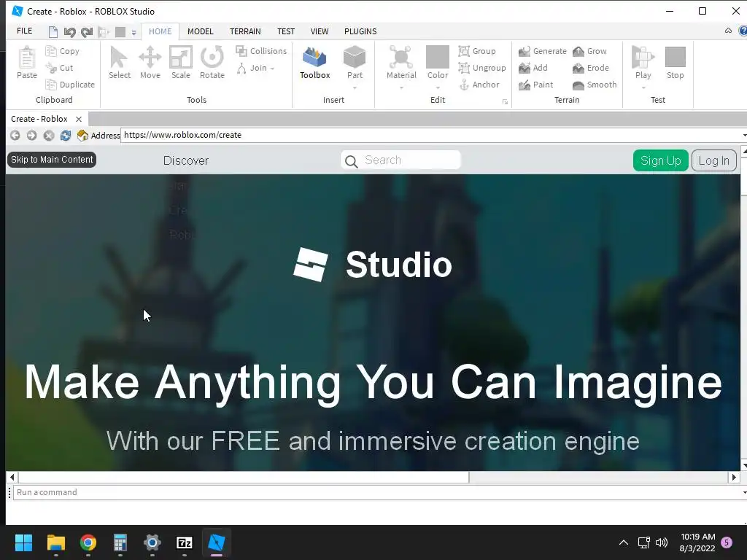Open the Material dropdown arrow
Viewport: 747px width, 560px height.
401,87
